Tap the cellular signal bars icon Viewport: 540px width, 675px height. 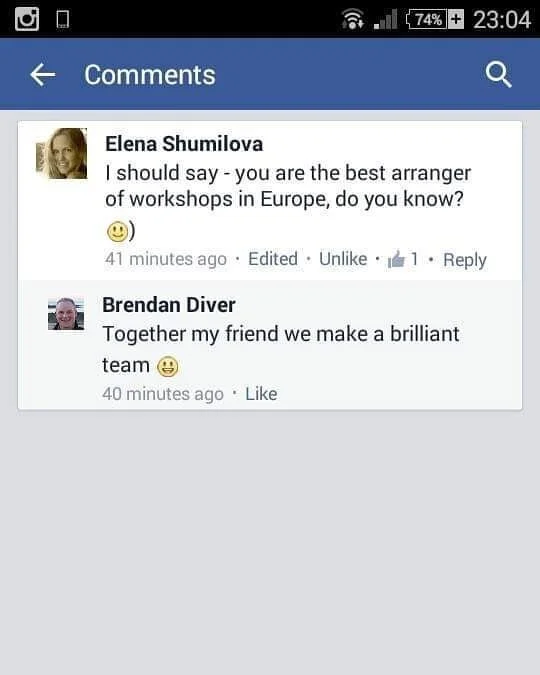point(385,20)
